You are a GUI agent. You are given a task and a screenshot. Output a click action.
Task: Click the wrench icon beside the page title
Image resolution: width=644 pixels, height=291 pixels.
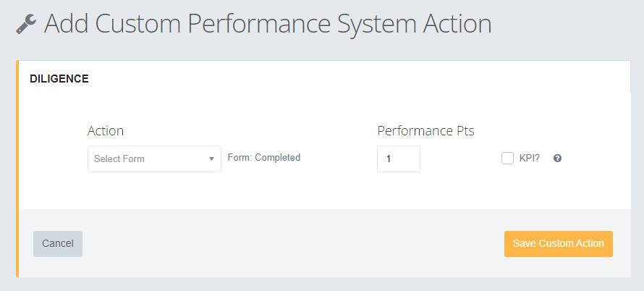(26, 24)
